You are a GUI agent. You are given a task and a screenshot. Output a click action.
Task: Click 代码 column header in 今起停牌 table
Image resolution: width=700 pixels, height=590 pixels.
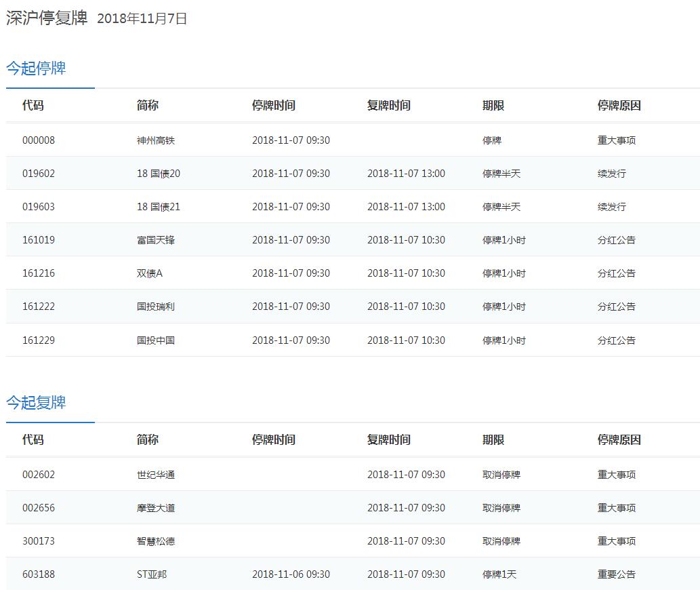(33, 106)
